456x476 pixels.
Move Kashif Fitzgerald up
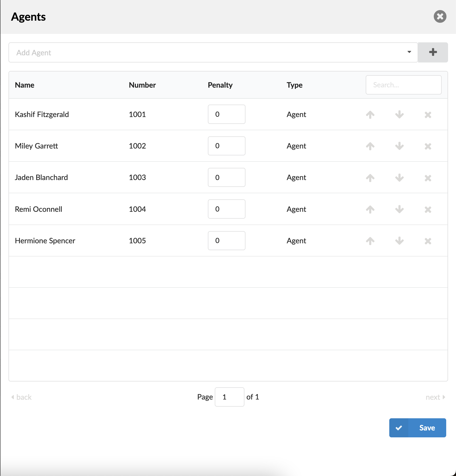(x=370, y=115)
